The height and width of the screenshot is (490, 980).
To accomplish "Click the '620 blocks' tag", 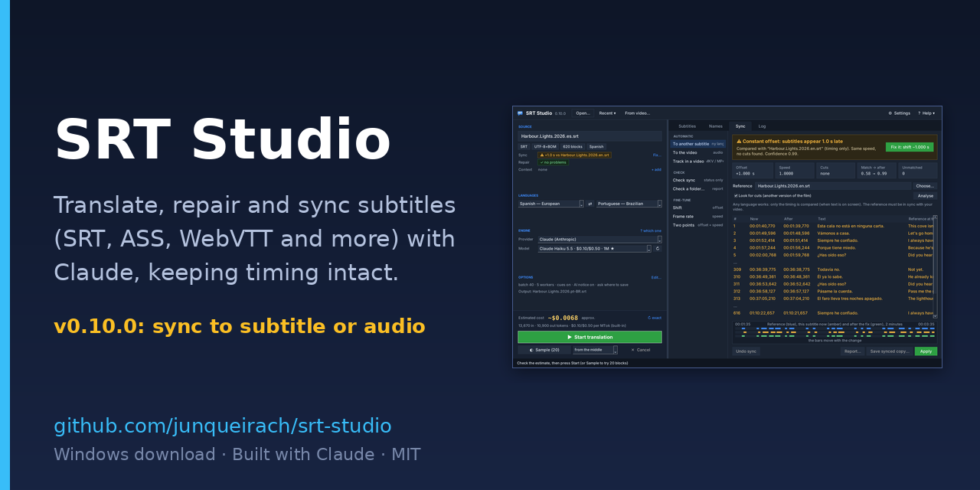I will (x=573, y=146).
